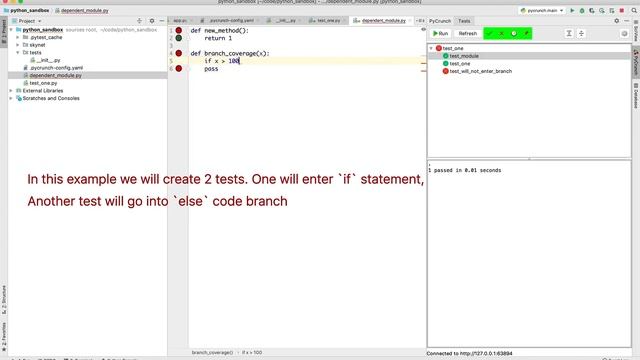Viewport: 640px width, 360px height.
Task: Select green test_one result entry
Action: (460, 64)
